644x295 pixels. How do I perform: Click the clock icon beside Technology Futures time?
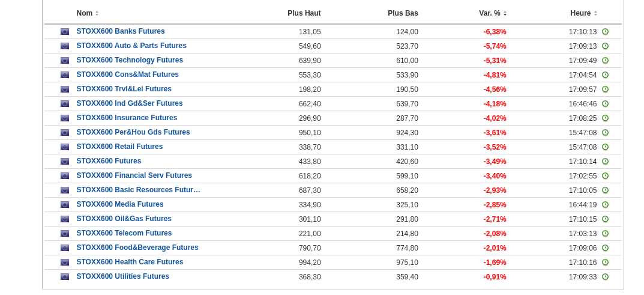pos(605,61)
